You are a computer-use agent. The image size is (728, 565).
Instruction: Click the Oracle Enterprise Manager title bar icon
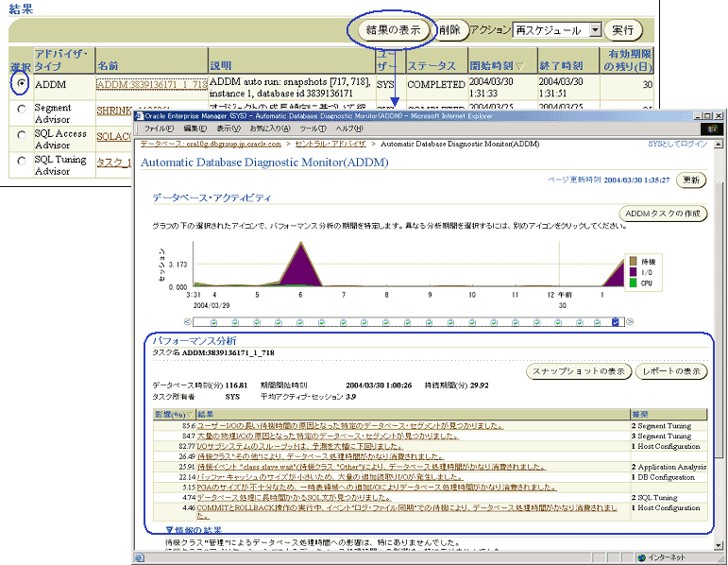click(139, 114)
